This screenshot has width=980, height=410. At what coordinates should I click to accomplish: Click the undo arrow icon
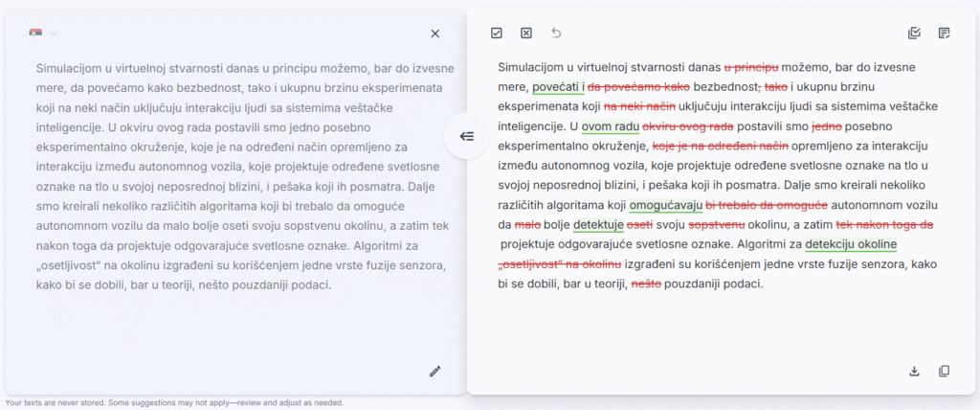(x=556, y=34)
